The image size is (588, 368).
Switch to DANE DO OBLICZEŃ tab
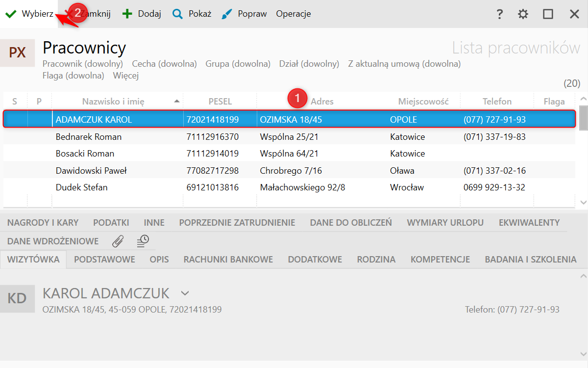coord(351,222)
